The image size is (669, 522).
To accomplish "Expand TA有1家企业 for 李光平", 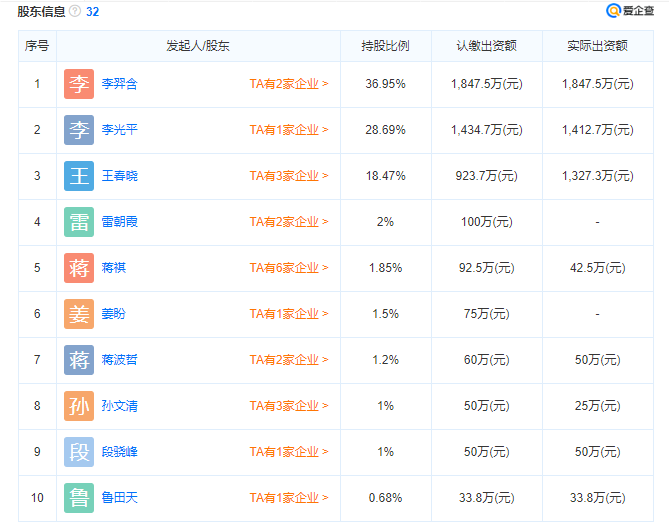I will (289, 130).
